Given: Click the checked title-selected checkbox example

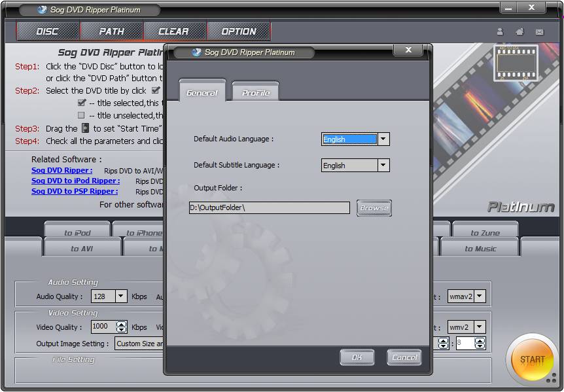Looking at the screenshot, I should [82, 103].
